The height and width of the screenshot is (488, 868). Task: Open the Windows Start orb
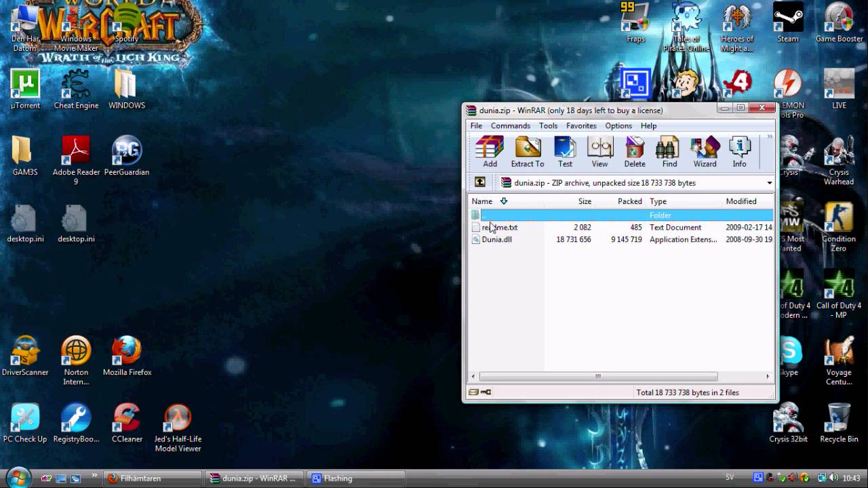pos(18,476)
